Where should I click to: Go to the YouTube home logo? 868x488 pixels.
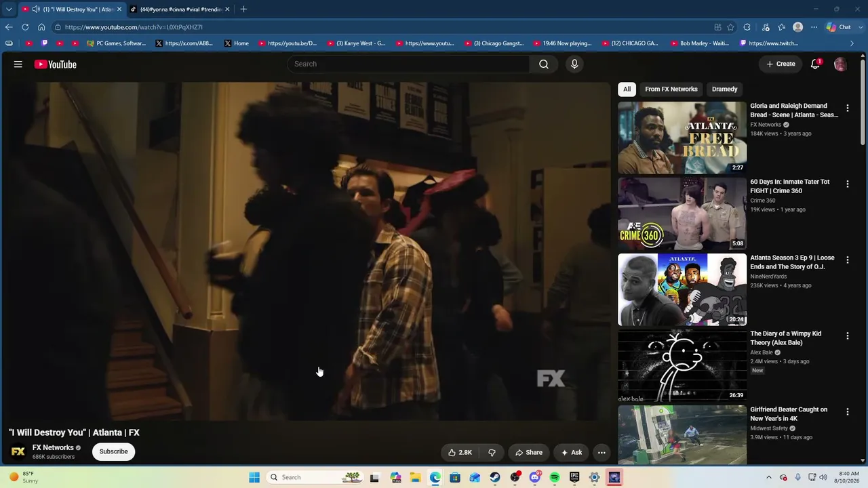click(x=56, y=64)
